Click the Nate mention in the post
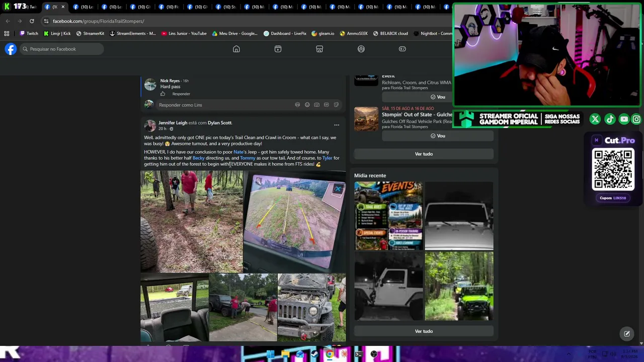 [x=238, y=152]
